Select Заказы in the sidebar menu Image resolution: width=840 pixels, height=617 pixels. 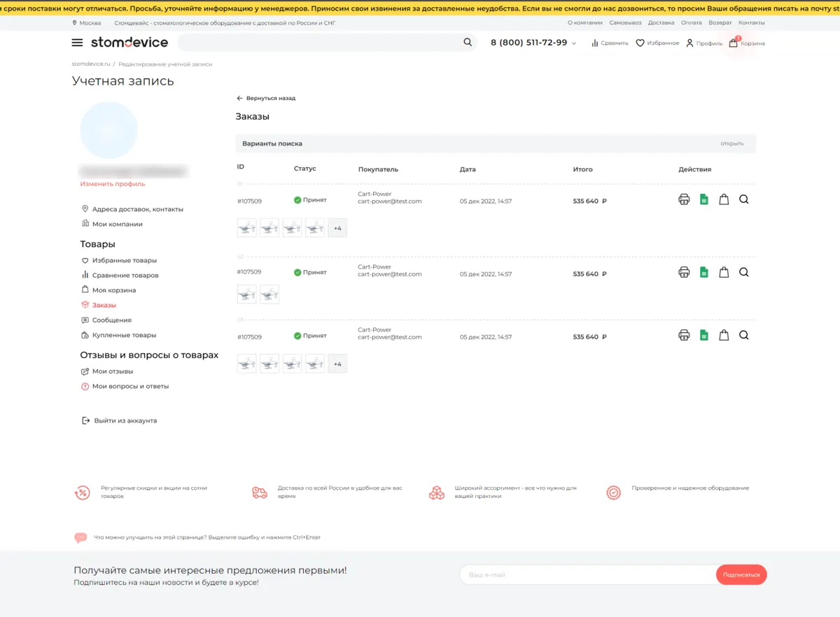click(99, 305)
